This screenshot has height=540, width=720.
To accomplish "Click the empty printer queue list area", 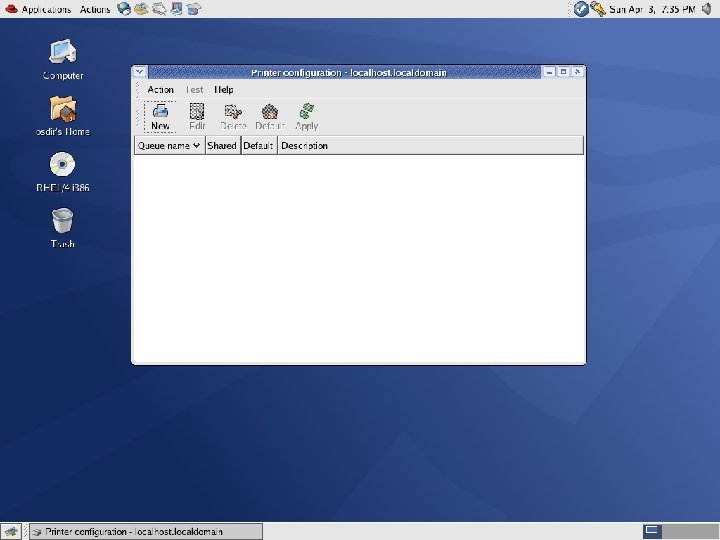I will pyautogui.click(x=359, y=259).
